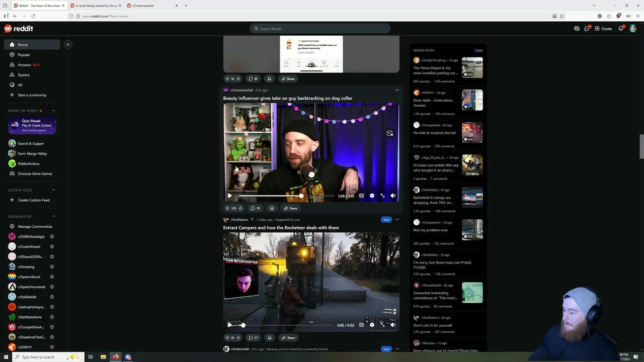Favorite r/Amazing with its star
The image size is (644, 362).
tap(52, 266)
